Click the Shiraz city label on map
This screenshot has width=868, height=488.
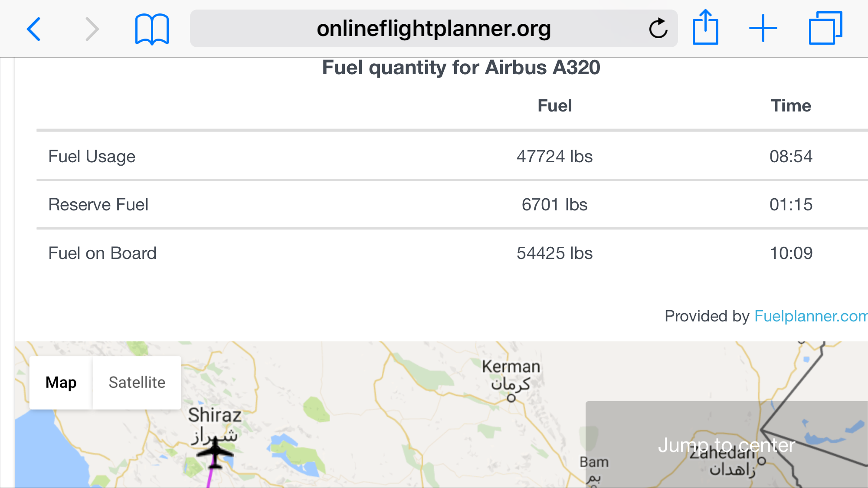(214, 416)
